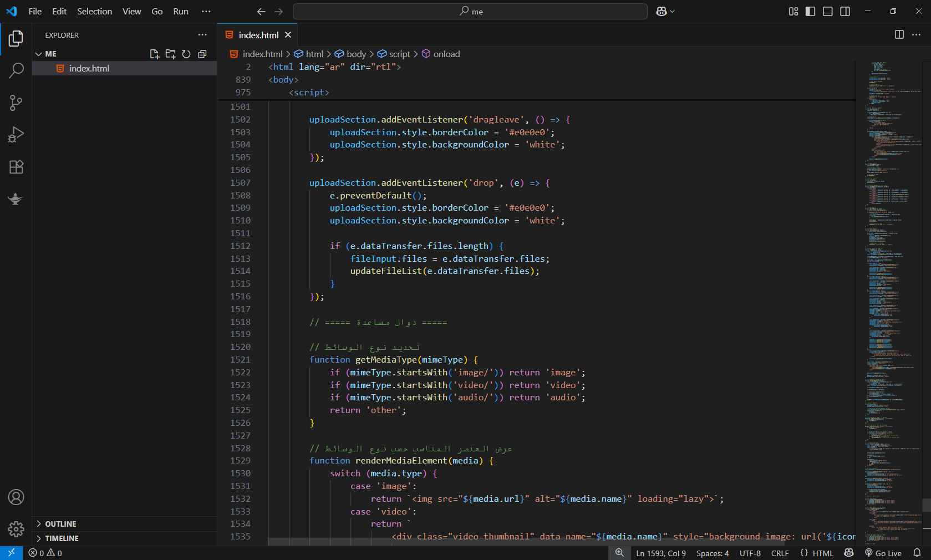Collapse all folders in Explorer

202,54
